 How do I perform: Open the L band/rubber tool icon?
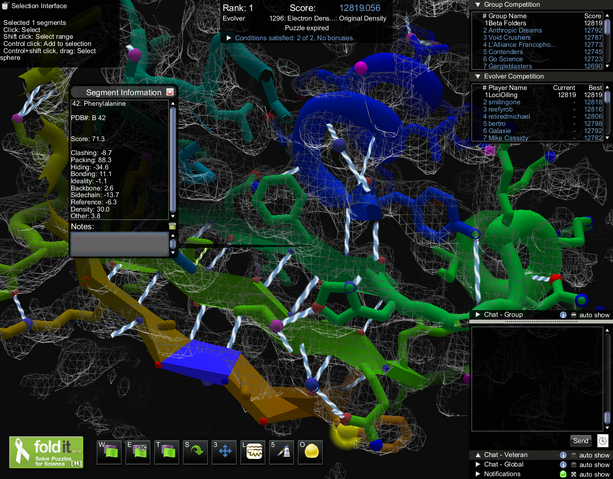point(253,452)
